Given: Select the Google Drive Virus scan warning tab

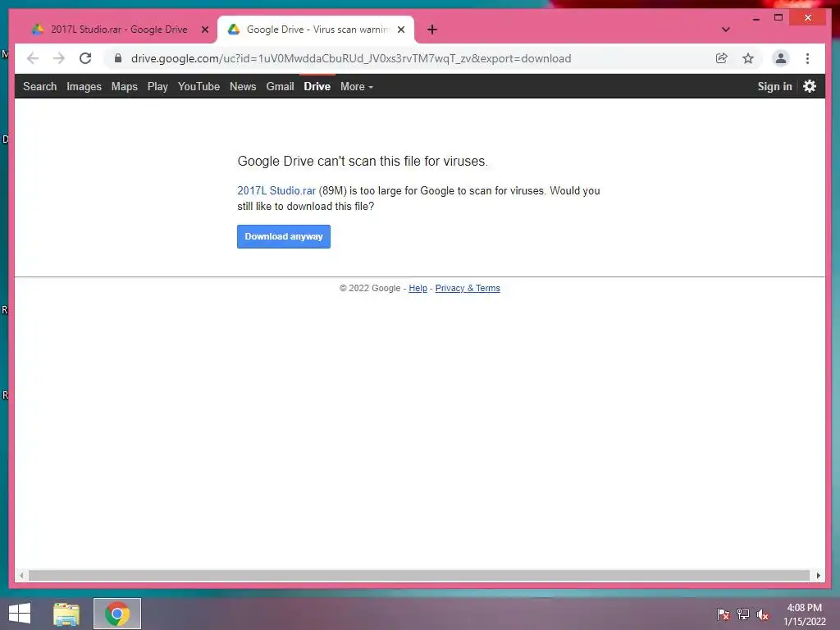Looking at the screenshot, I should [x=316, y=30].
